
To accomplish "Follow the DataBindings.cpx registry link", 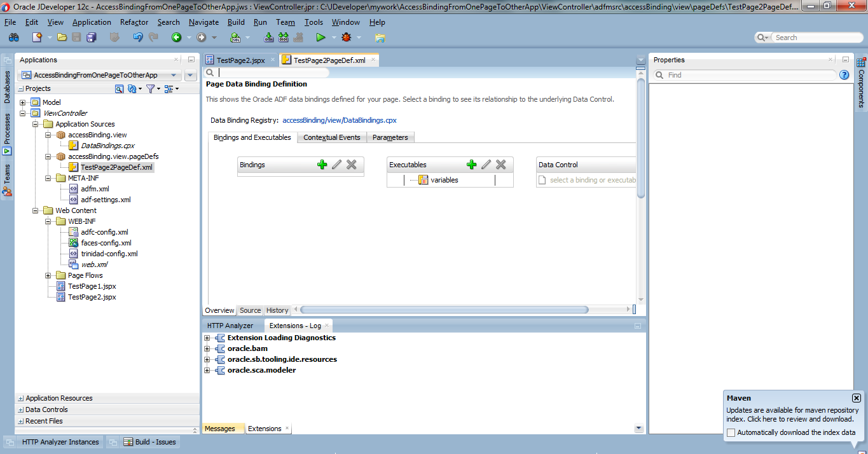I will (x=339, y=120).
